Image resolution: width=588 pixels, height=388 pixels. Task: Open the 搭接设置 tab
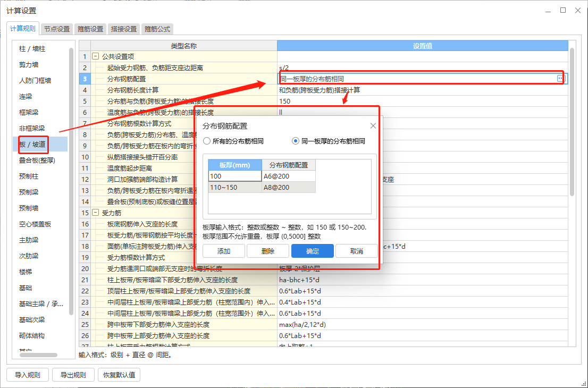tap(124, 29)
